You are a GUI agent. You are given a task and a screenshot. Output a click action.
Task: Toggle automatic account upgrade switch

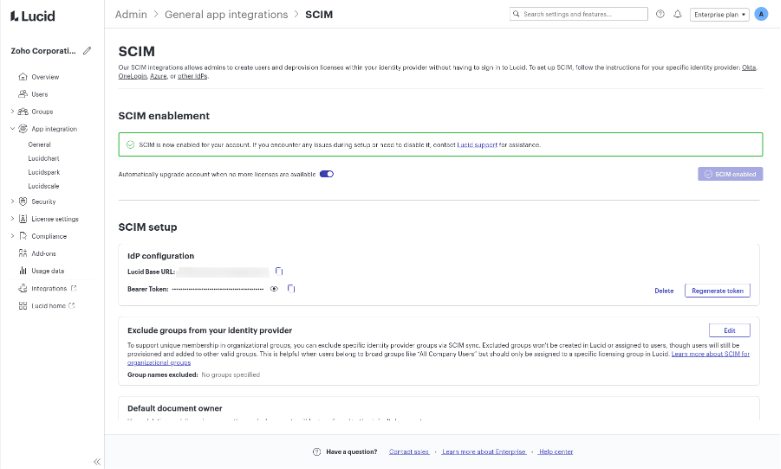click(326, 174)
